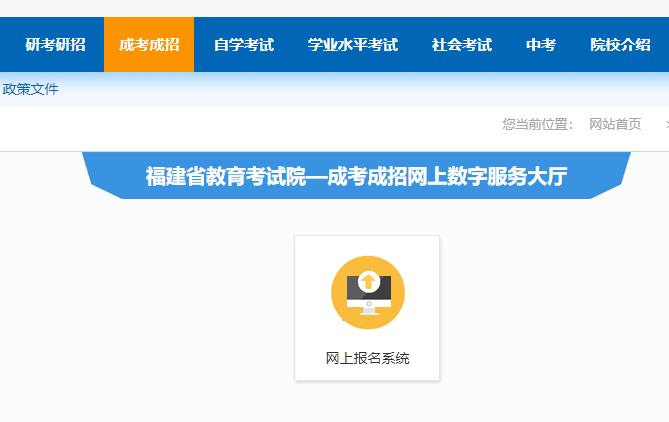Open the 政策文件 submenu link
Image resolution: width=669 pixels, height=422 pixels.
click(30, 89)
